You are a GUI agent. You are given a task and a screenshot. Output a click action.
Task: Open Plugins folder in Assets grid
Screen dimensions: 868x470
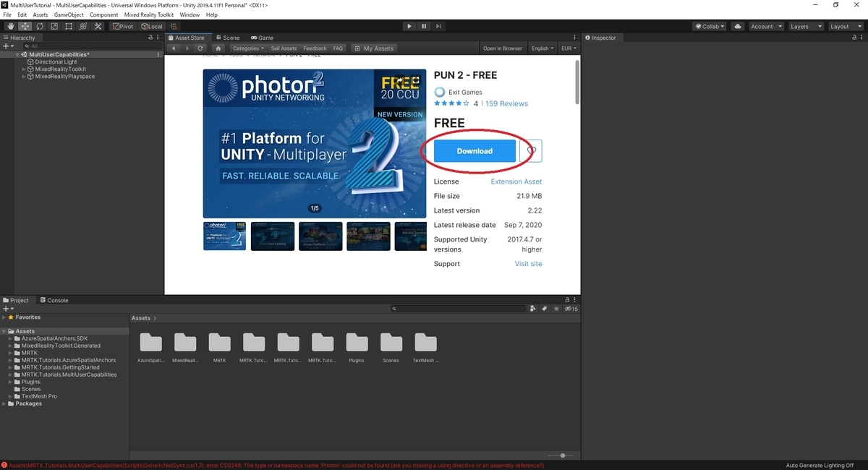tap(357, 348)
